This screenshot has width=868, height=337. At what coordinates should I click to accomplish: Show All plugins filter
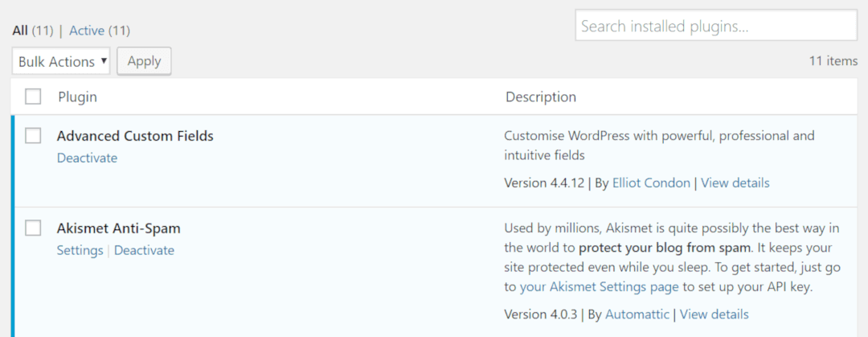point(20,31)
